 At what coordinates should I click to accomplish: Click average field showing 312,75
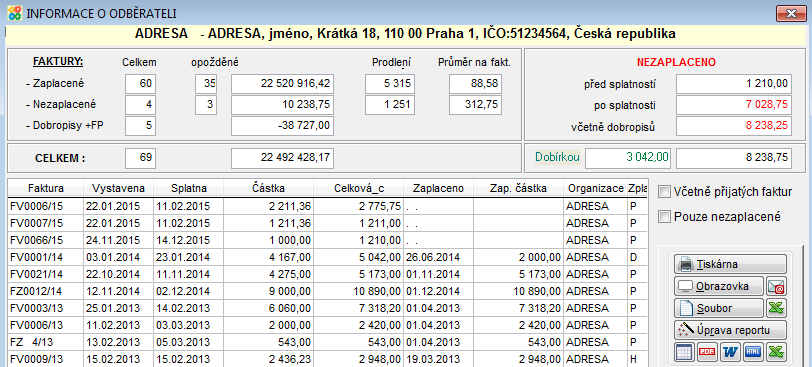475,105
